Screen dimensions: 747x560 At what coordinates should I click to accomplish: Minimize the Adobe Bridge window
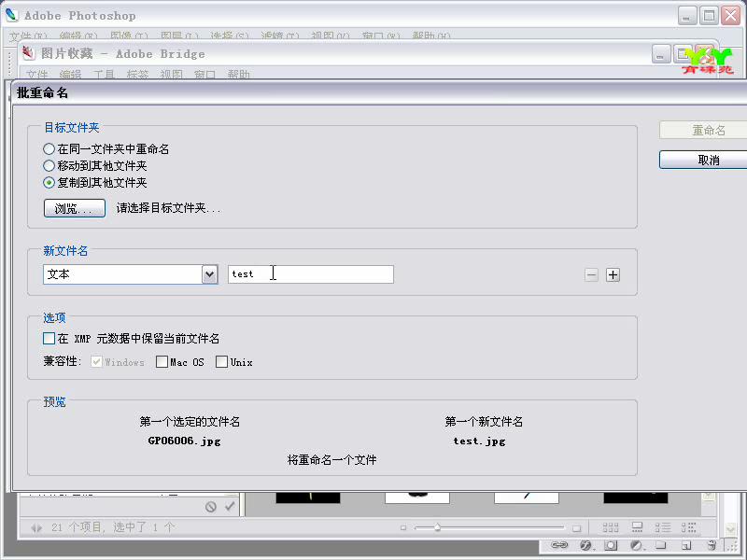coord(661,54)
